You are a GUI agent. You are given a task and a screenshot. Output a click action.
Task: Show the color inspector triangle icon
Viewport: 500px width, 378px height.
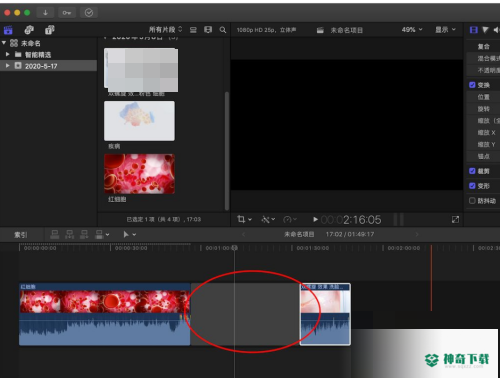[x=485, y=30]
